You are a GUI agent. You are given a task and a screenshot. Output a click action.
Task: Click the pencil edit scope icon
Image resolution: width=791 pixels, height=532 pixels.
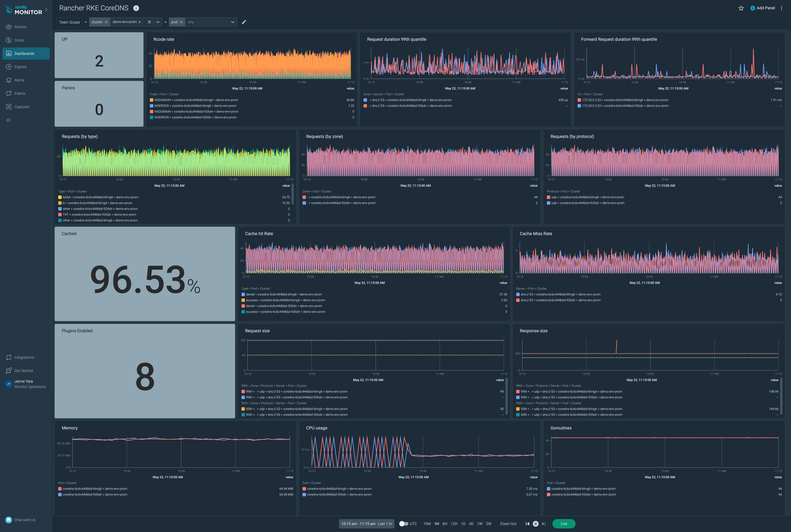(x=244, y=22)
